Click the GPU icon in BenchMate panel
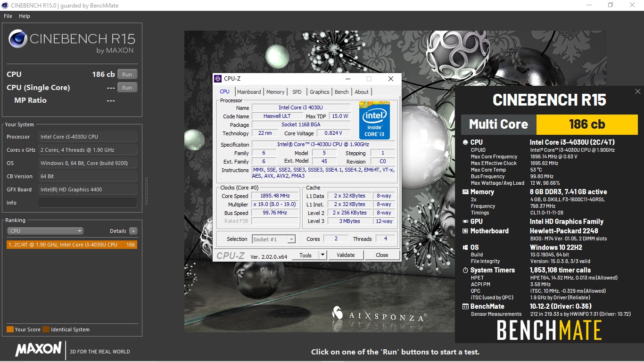 (x=465, y=222)
